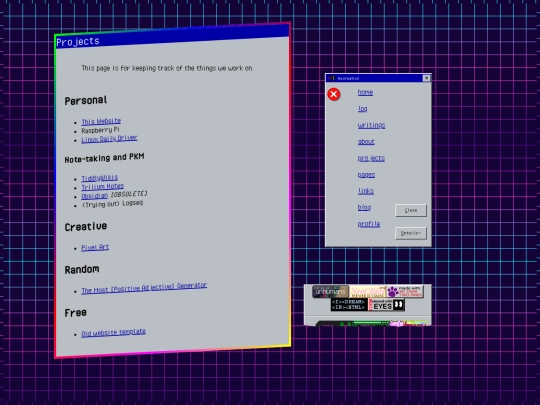Click the Projects window title bar

coord(172,36)
